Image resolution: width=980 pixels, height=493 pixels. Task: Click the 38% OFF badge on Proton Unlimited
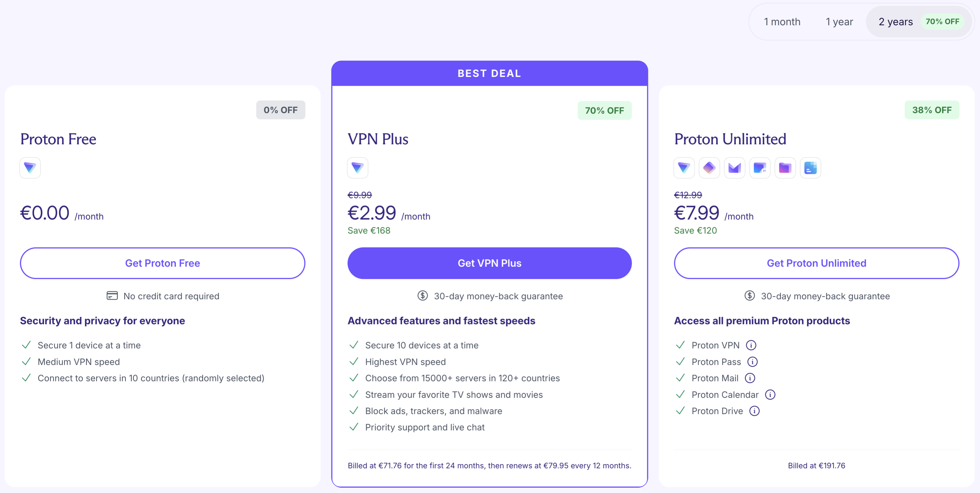(x=932, y=110)
